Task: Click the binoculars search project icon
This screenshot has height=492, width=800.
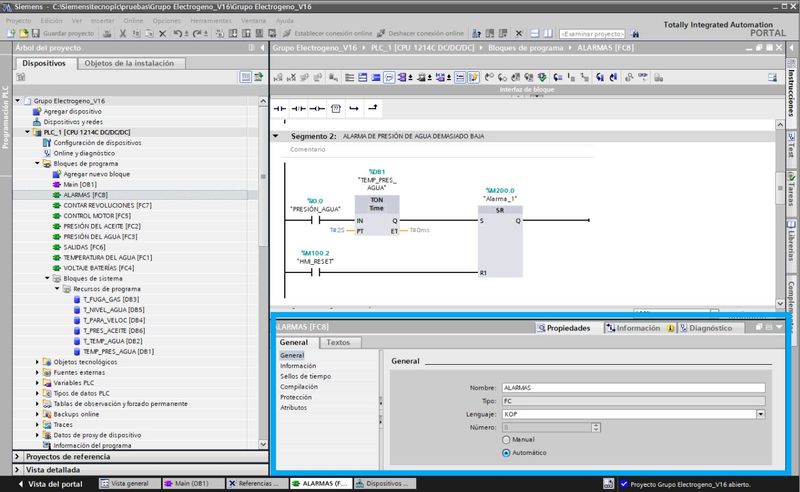Action: coord(635,34)
